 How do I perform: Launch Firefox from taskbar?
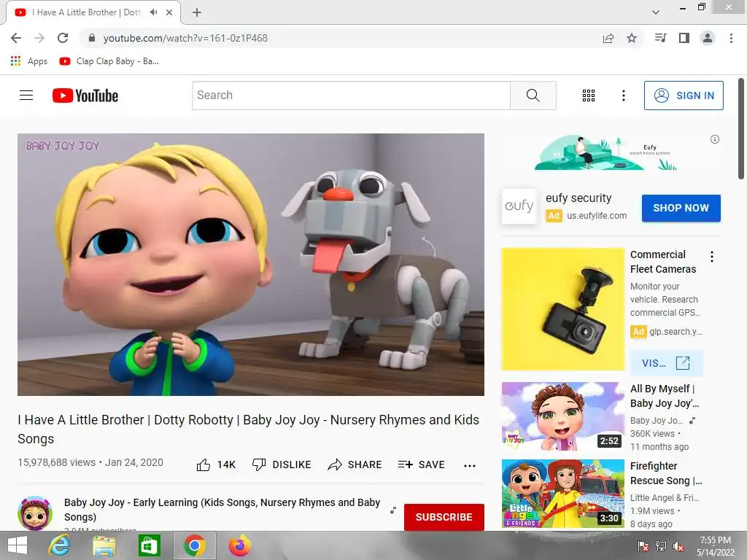click(239, 545)
